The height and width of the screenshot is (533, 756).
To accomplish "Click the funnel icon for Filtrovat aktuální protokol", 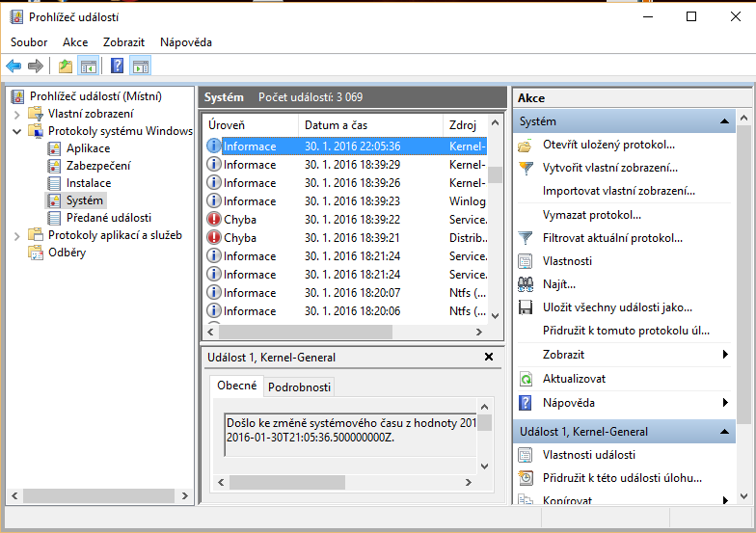I will (526, 238).
